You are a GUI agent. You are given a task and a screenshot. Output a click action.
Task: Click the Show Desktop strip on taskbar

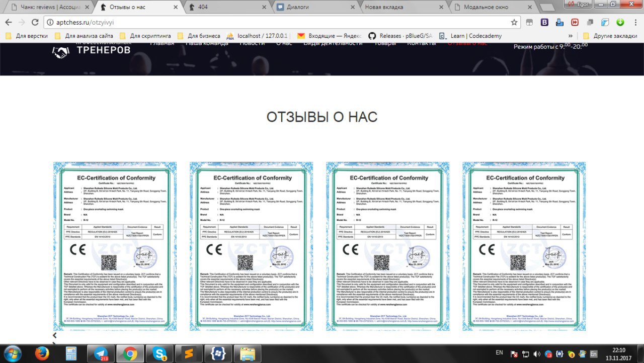640,354
